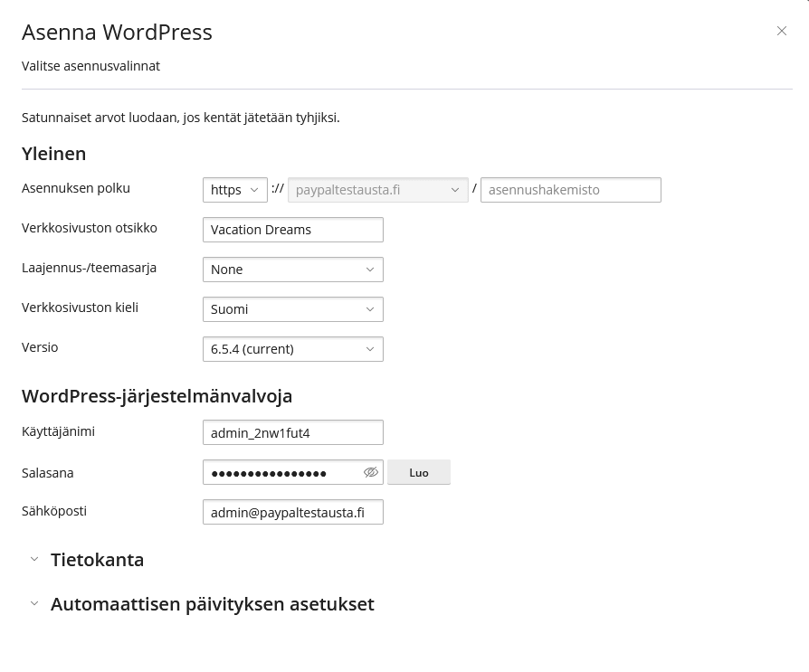Close the Asenna WordPress dialog
The width and height of the screenshot is (809, 672).
click(781, 31)
